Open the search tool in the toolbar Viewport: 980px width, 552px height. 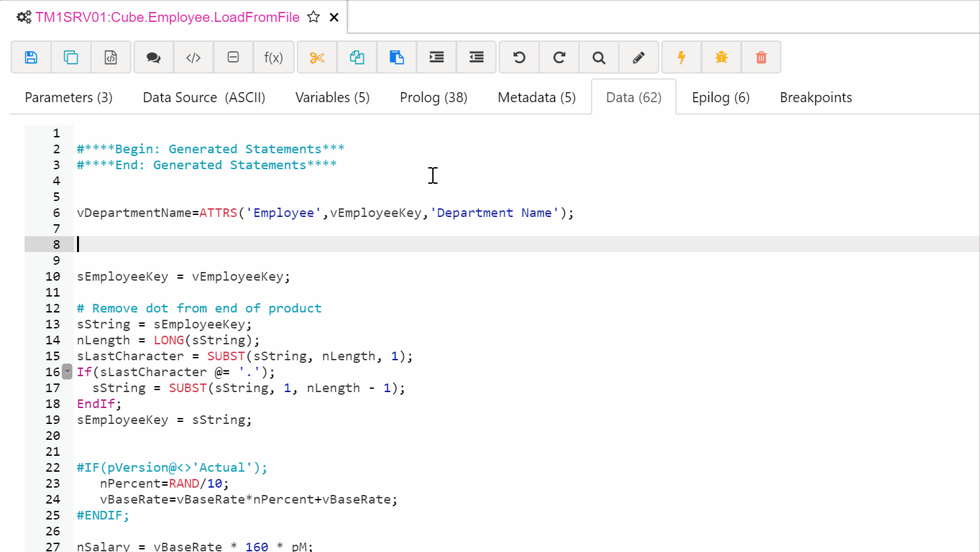(598, 57)
